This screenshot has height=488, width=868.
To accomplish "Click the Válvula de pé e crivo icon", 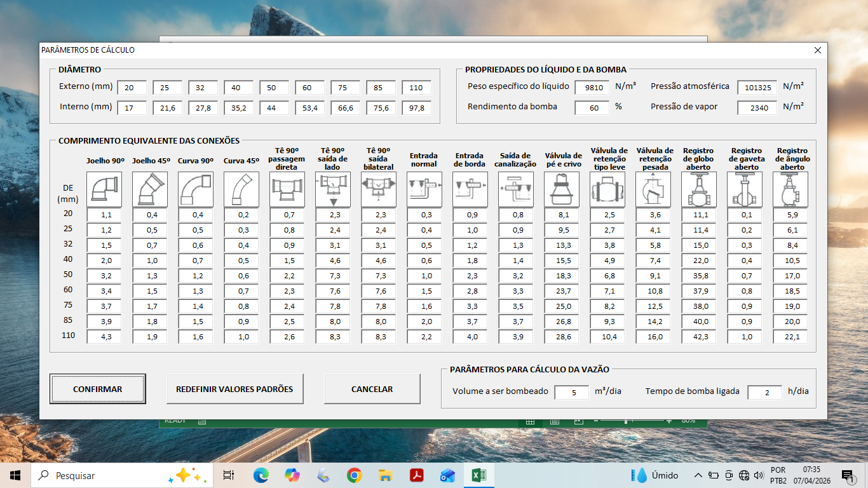I will click(x=562, y=189).
